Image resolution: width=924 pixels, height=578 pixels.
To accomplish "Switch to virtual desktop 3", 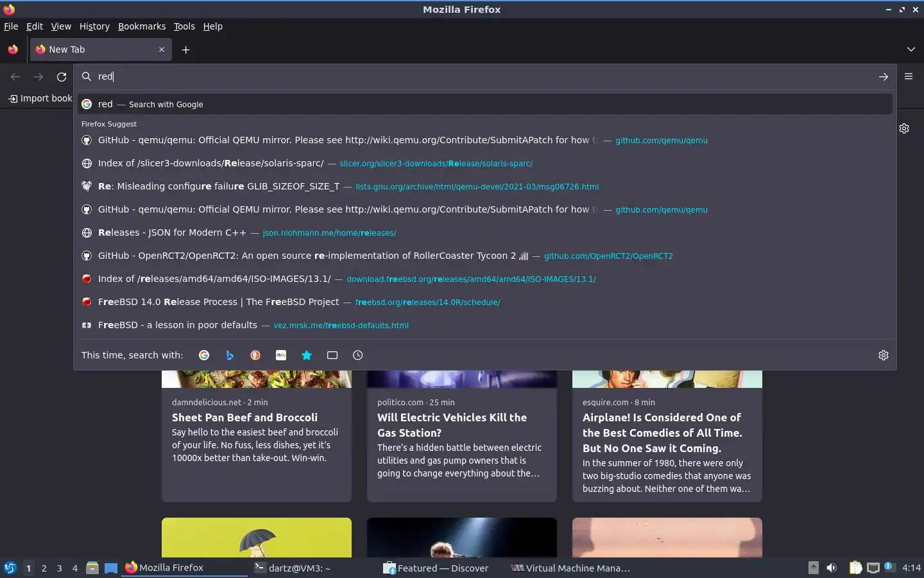I will click(x=60, y=568).
